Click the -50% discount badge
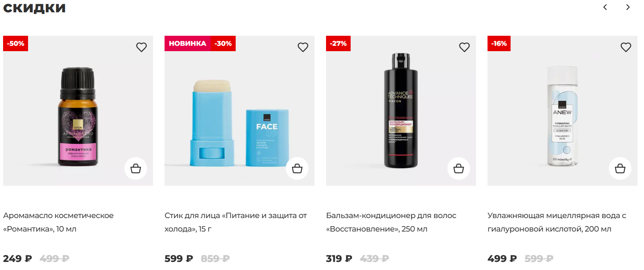The width and height of the screenshot is (644, 270). [x=15, y=43]
